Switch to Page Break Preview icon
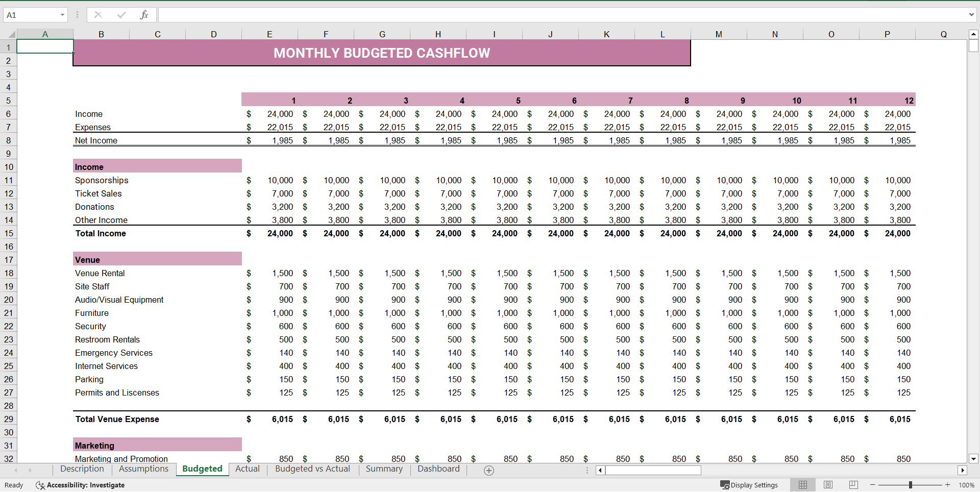The image size is (980, 492). (853, 485)
